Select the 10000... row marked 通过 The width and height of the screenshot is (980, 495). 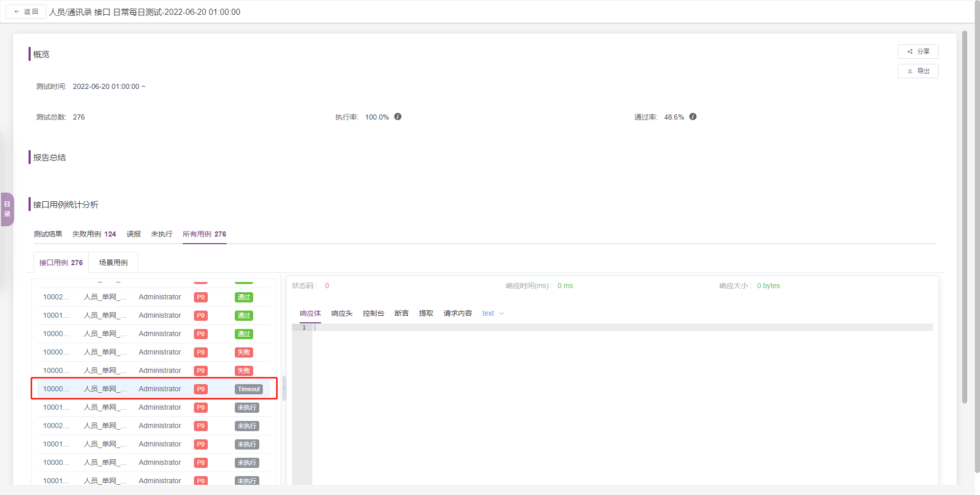[x=154, y=334]
